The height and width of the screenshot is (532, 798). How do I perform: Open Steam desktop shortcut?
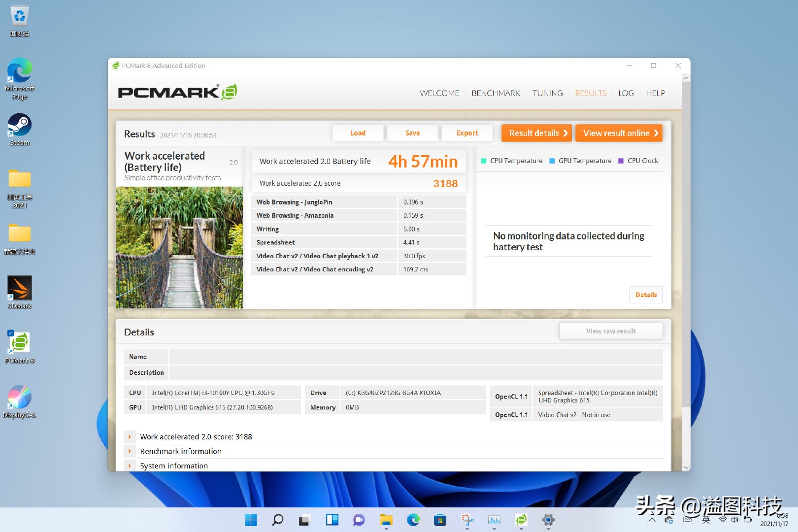tap(20, 130)
